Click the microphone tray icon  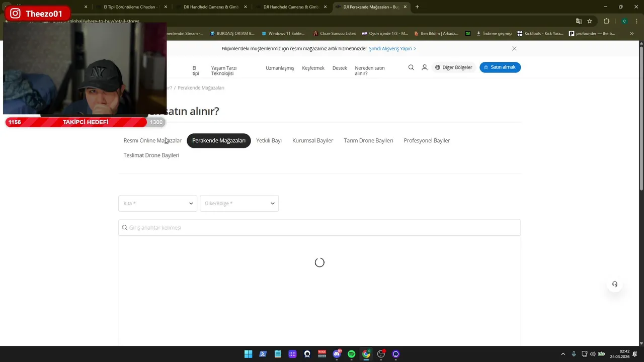point(574,354)
